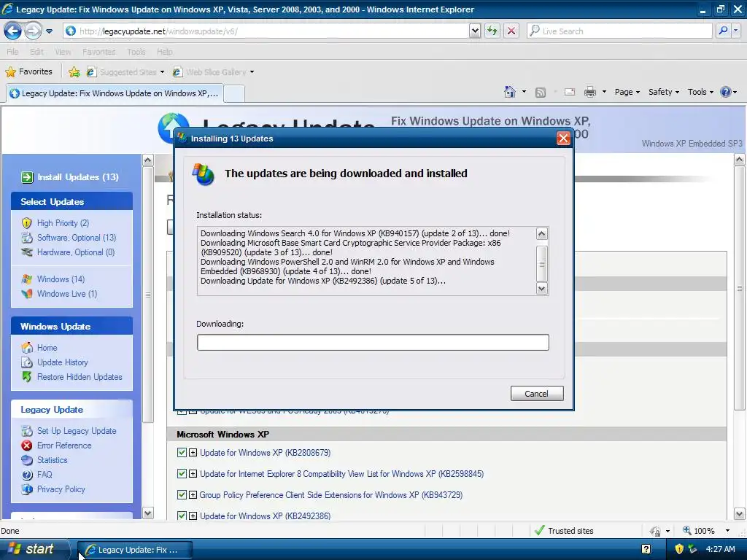This screenshot has width=747, height=560.
Task: Open recent pages dropdown next to Forward
Action: pos(49,31)
